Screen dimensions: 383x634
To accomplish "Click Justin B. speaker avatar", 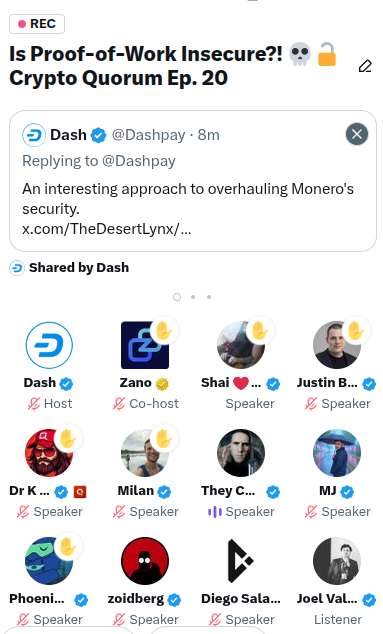I will tap(336, 345).
